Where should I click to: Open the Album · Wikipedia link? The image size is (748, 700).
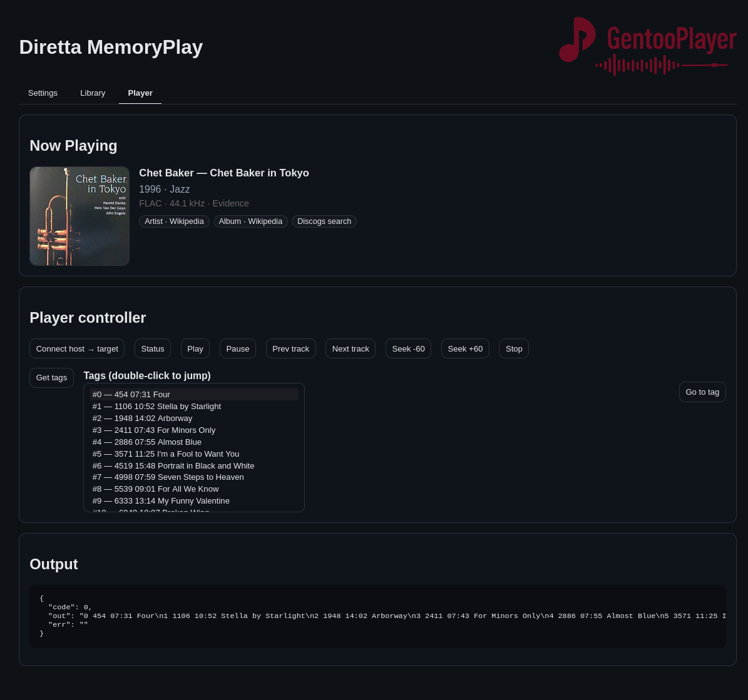(250, 221)
